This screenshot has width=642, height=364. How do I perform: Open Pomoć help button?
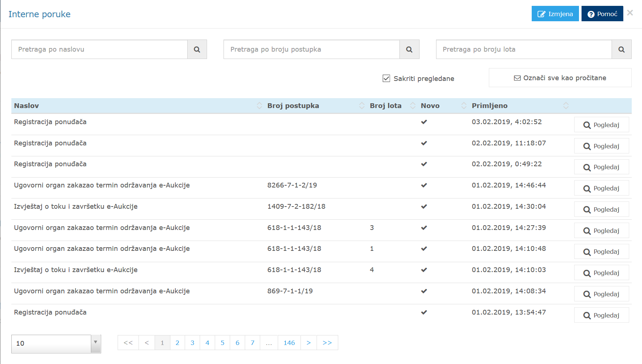tap(602, 14)
